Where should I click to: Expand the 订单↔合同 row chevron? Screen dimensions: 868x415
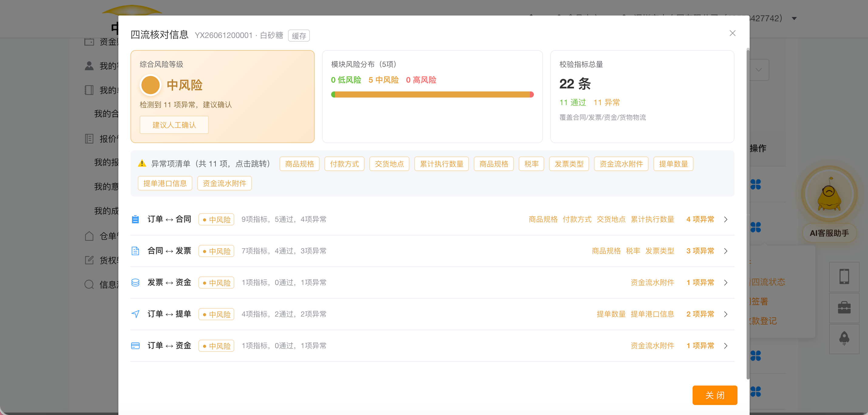tap(726, 219)
